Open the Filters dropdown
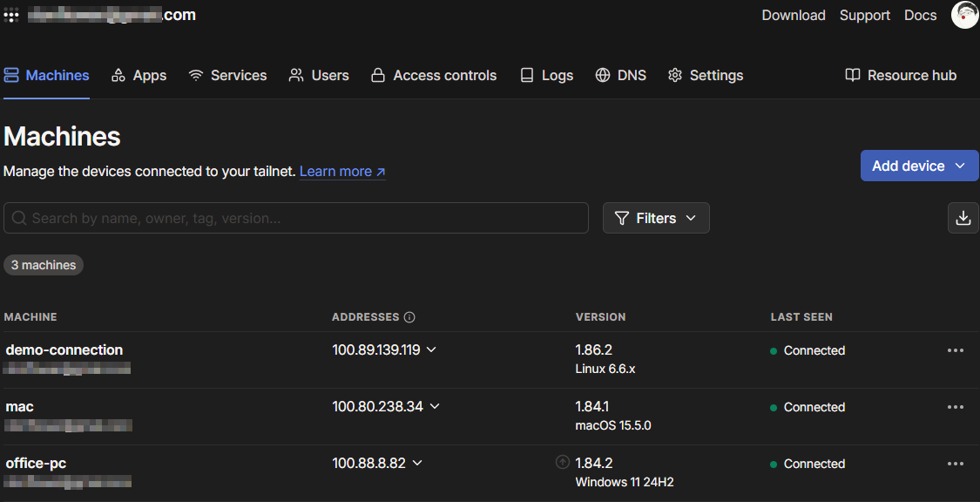980x502 pixels. [656, 218]
